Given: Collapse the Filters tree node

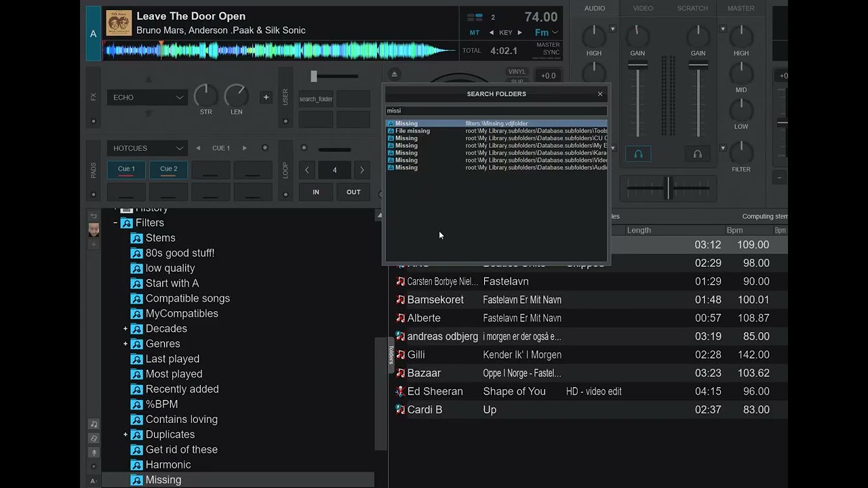Looking at the screenshot, I should [x=115, y=223].
